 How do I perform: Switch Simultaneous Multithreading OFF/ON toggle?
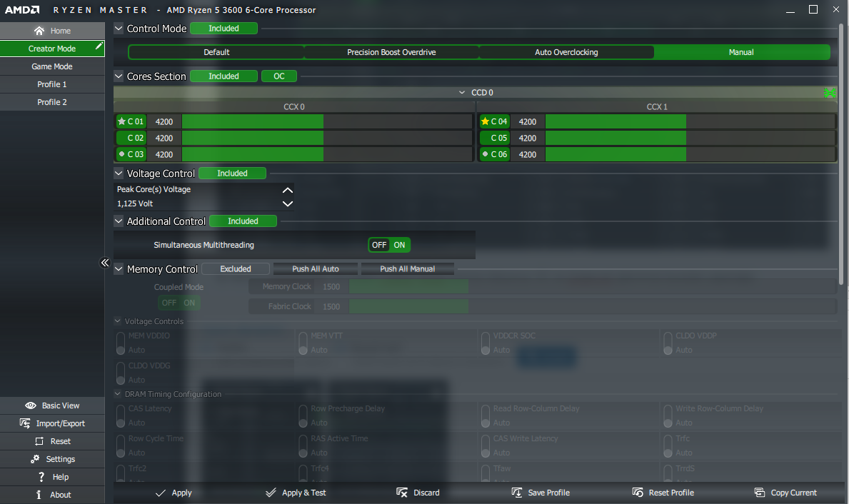(x=388, y=246)
